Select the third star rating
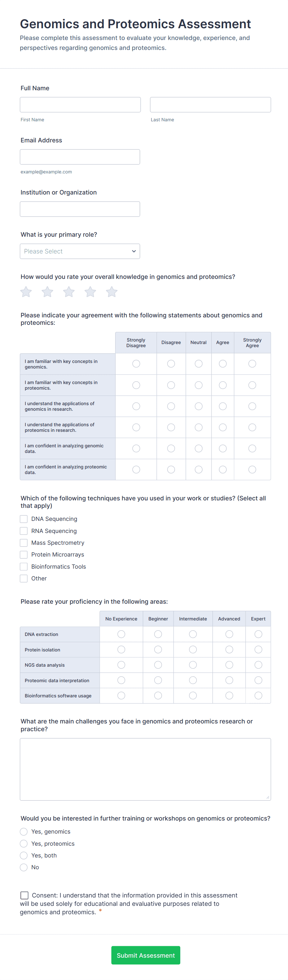 tap(69, 292)
